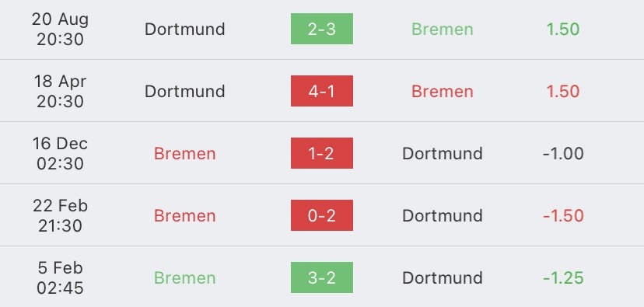Image resolution: width=644 pixels, height=307 pixels.
Task: Open the red 0-2 score badge
Action: [321, 215]
